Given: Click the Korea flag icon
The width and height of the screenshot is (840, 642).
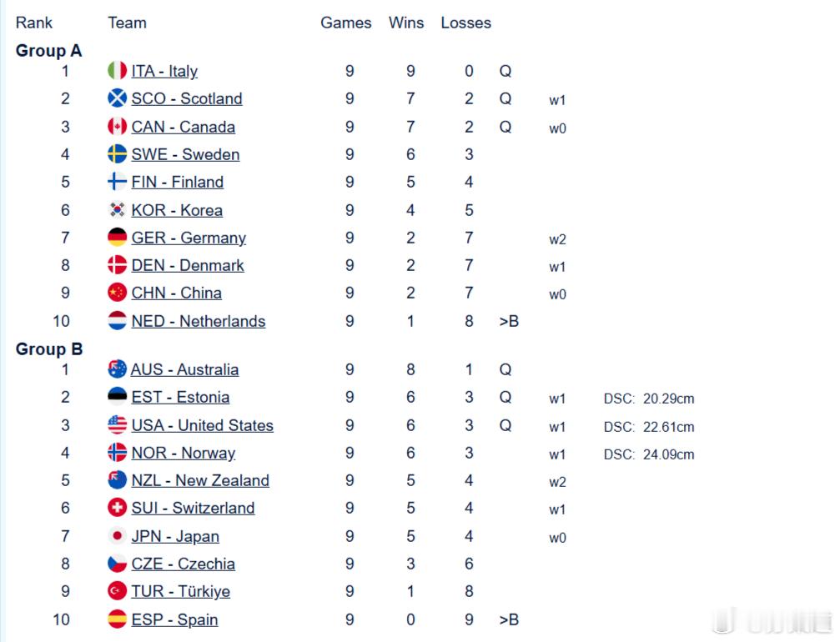Looking at the screenshot, I should (x=118, y=210).
